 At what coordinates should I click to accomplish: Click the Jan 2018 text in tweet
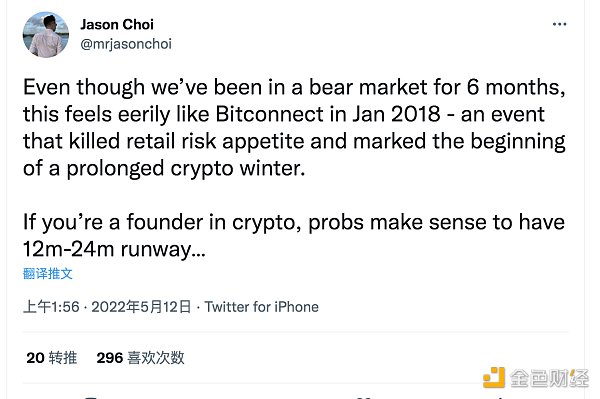[396, 114]
